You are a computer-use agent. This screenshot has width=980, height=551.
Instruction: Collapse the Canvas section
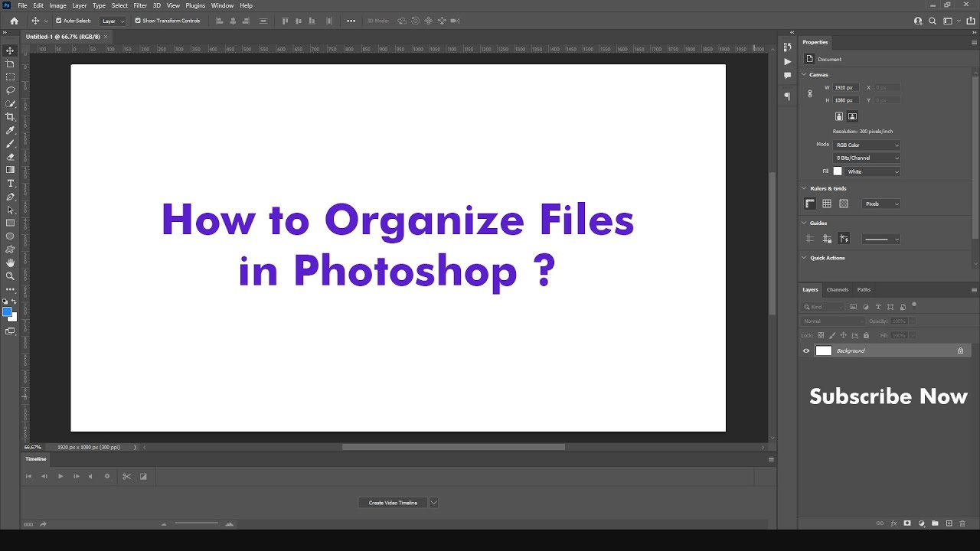pyautogui.click(x=804, y=74)
